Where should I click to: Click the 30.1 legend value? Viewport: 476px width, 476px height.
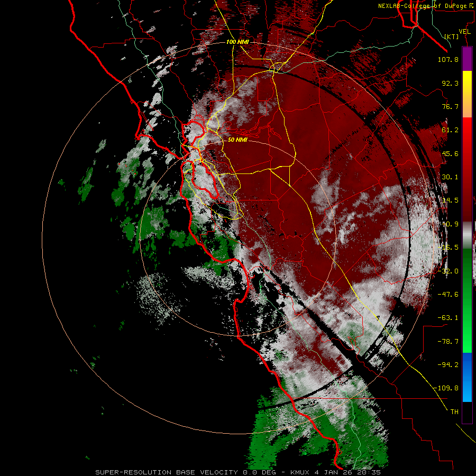(x=450, y=177)
